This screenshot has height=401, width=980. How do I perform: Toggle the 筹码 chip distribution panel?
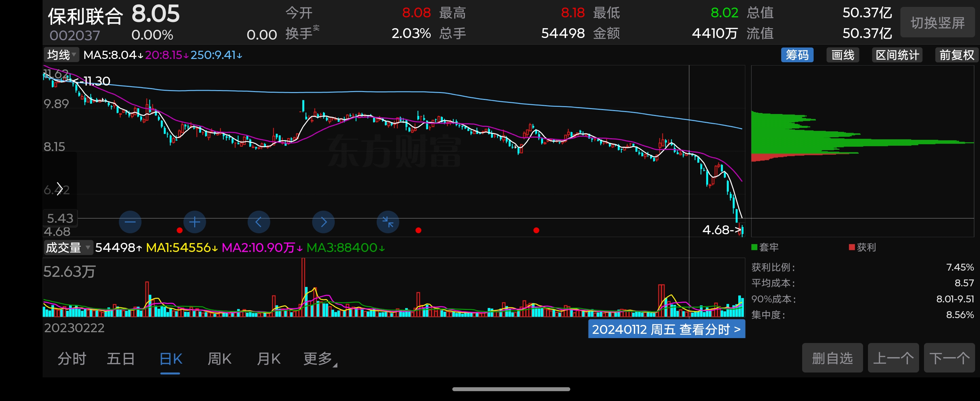pyautogui.click(x=797, y=55)
